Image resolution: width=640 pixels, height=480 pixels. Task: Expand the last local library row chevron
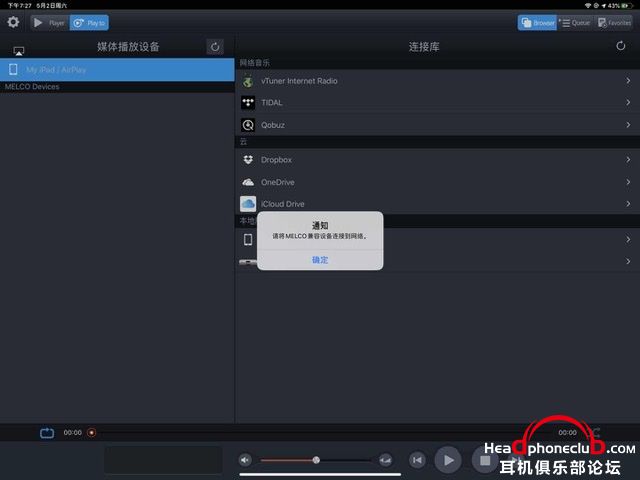click(628, 261)
